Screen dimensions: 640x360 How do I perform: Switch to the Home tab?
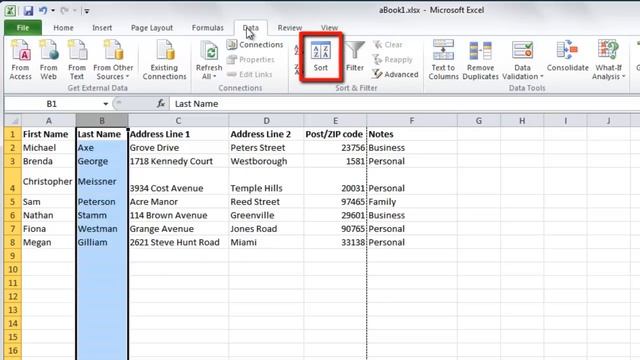coord(63,28)
